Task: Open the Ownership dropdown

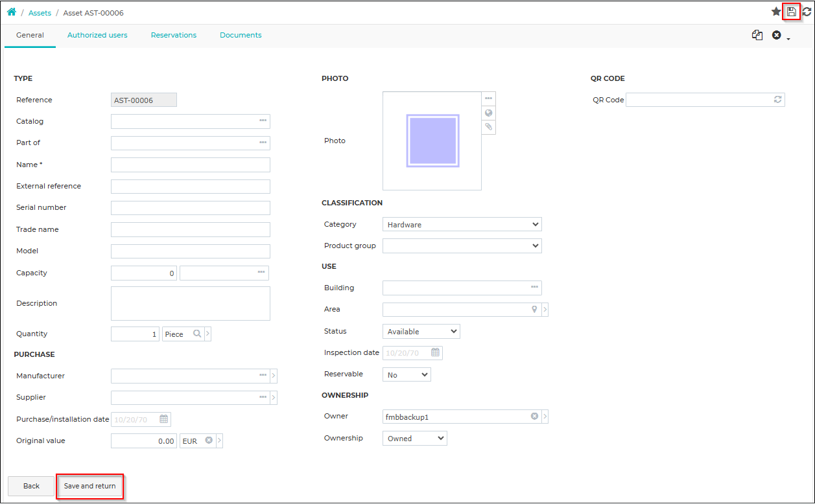Action: [x=415, y=439]
